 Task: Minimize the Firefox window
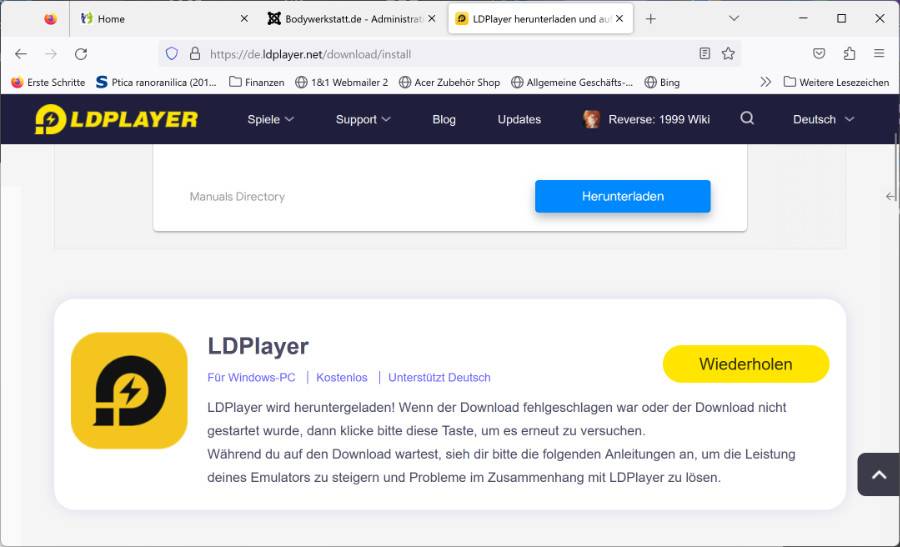coord(803,18)
